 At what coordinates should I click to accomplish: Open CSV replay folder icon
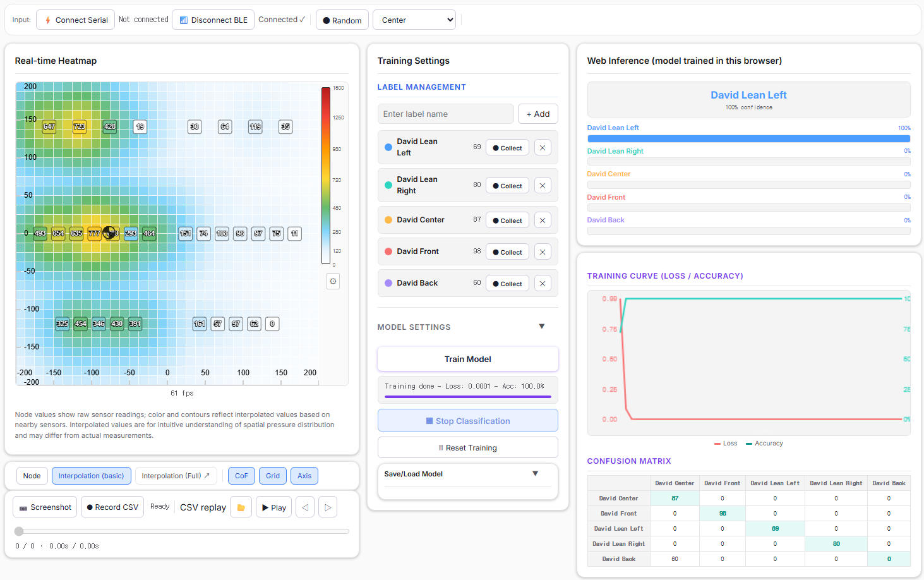tap(241, 507)
